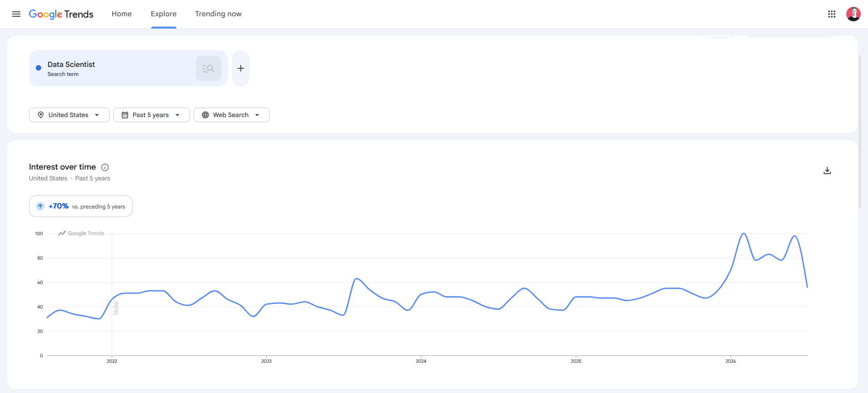Click the 2025 axis label
The image size is (868, 393).
point(576,361)
